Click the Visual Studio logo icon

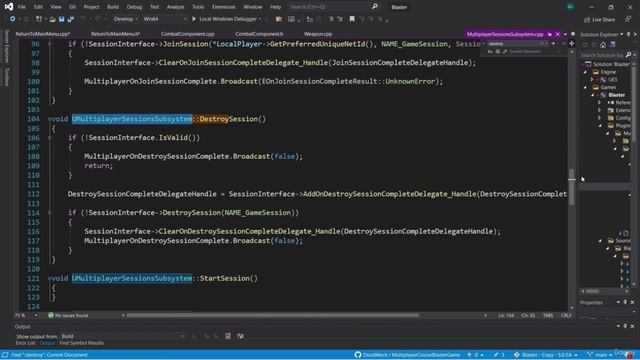click(x=8, y=7)
